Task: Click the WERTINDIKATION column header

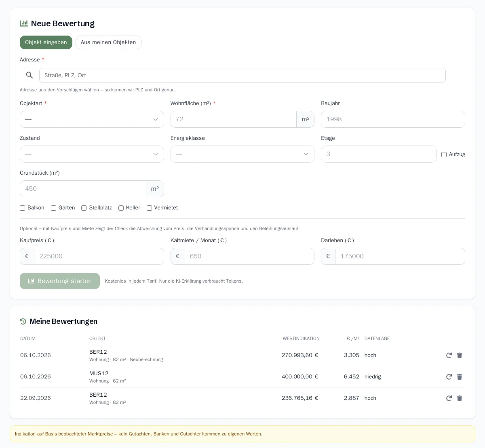Action: click(x=301, y=338)
